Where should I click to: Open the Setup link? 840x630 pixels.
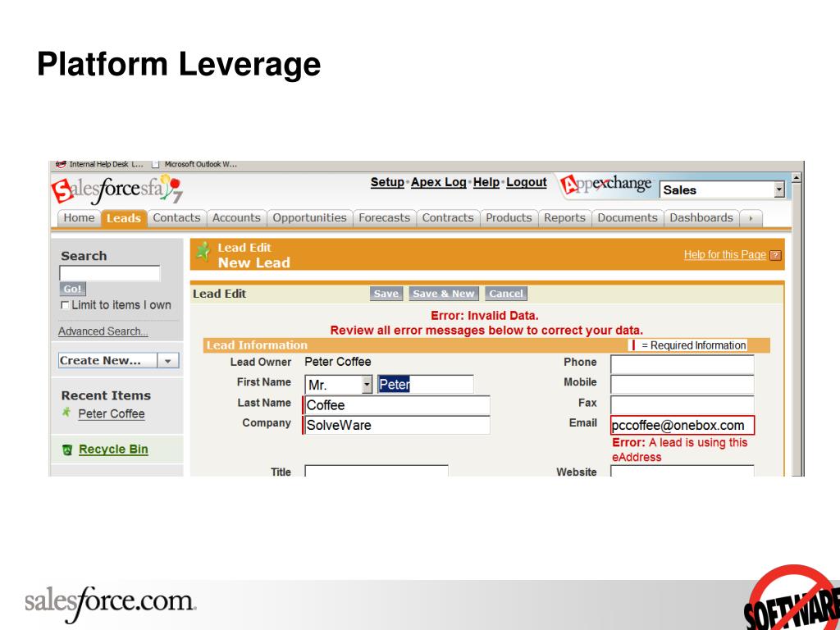tap(387, 182)
